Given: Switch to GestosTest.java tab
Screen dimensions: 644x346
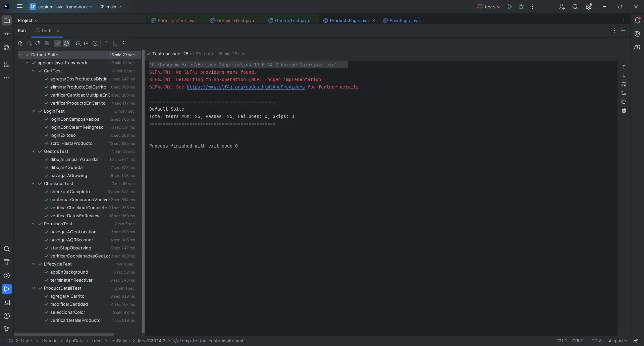Looking at the screenshot, I should point(288,21).
